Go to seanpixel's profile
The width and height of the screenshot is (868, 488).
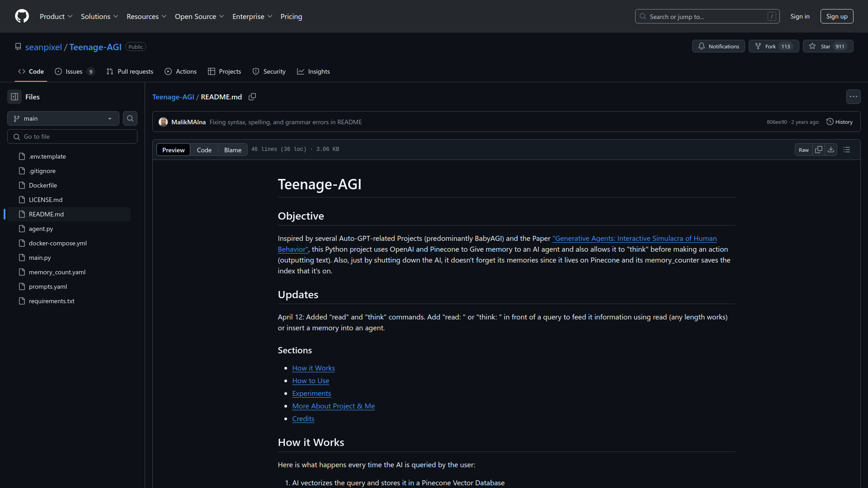click(43, 47)
